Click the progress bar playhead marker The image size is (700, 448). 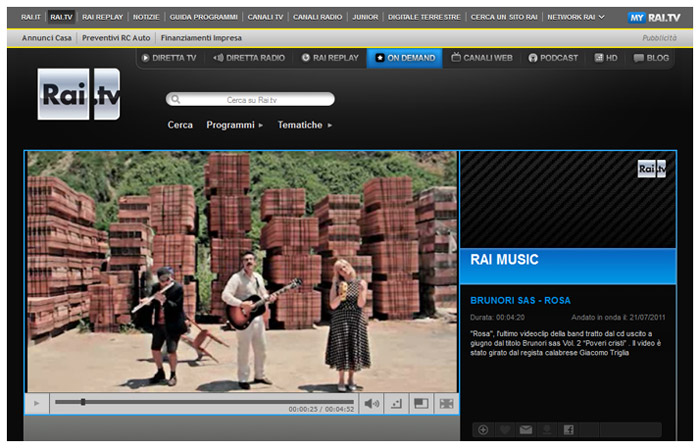tap(83, 402)
